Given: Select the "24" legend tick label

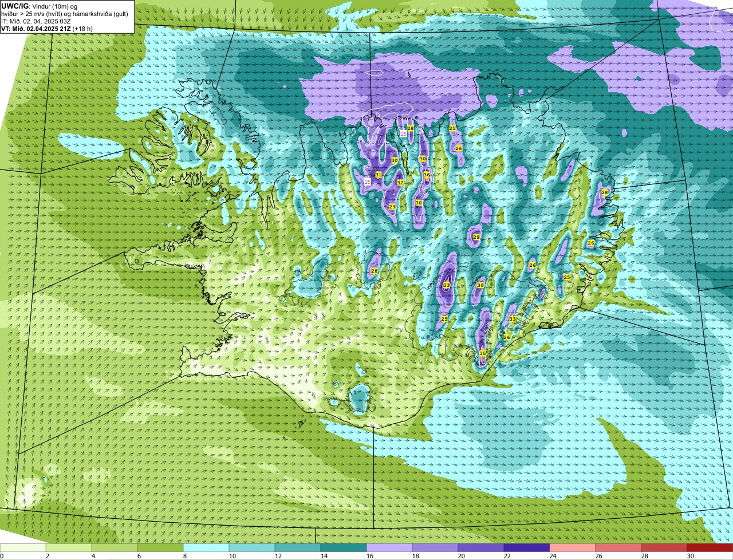Looking at the screenshot, I should tap(553, 556).
